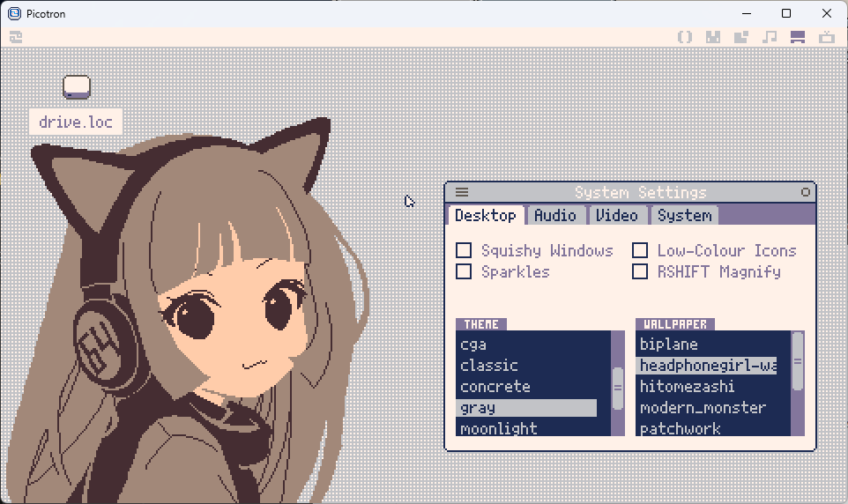Open the sound and music editor workspace
This screenshot has height=504, width=848.
[x=769, y=37]
